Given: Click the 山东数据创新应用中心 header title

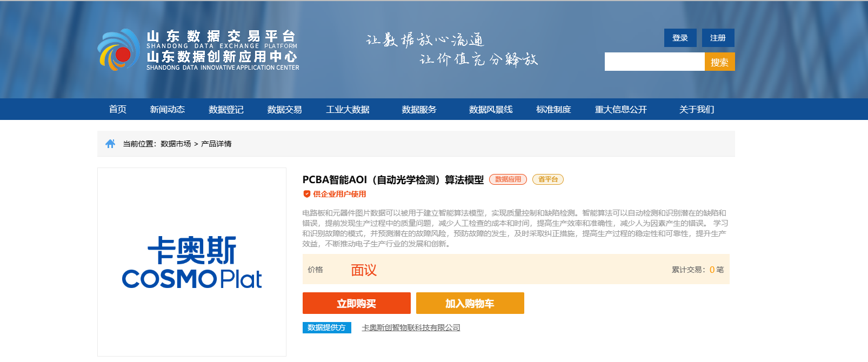Looking at the screenshot, I should click(x=222, y=56).
